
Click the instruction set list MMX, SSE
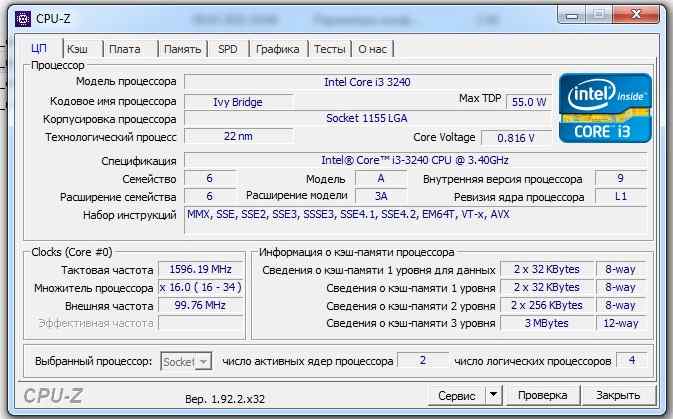415,220
